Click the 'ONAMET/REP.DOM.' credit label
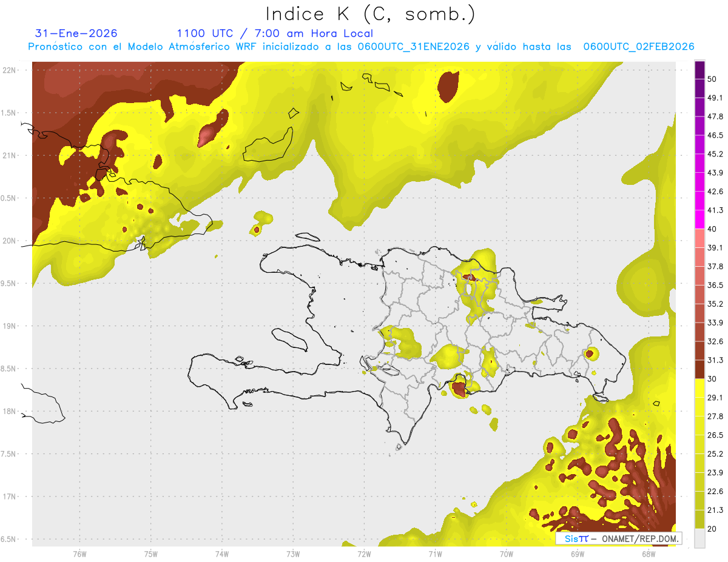728x562 pixels. point(639,538)
